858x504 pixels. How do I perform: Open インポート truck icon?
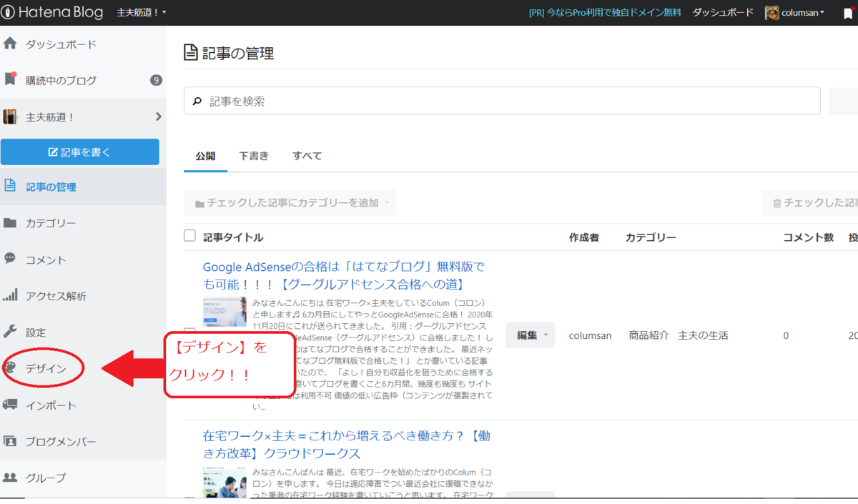(10, 405)
